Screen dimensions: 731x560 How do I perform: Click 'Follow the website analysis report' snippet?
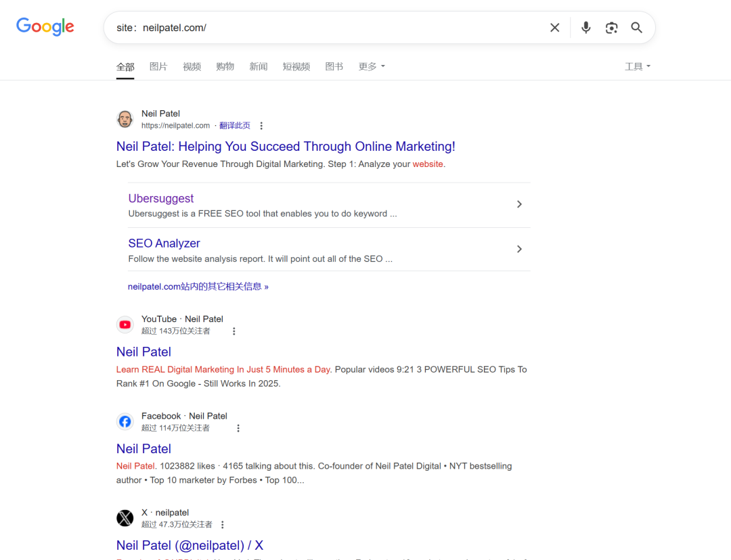click(260, 259)
